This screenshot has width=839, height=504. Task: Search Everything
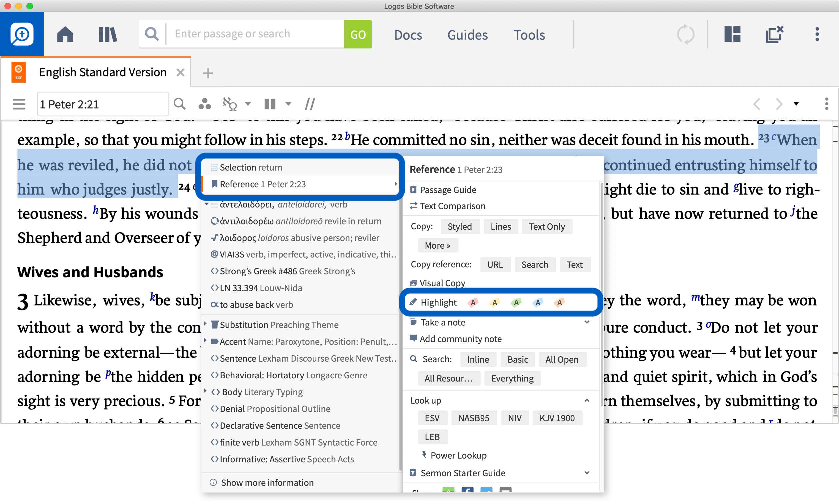[x=512, y=379]
